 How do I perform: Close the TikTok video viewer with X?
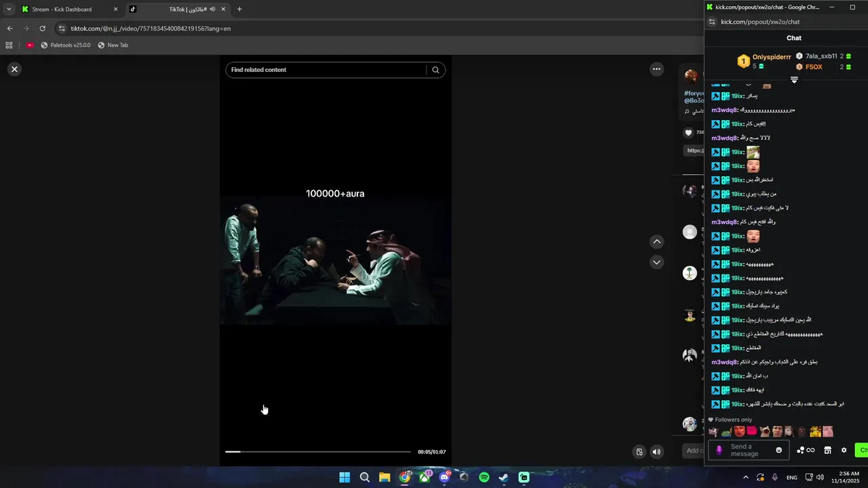coord(14,69)
